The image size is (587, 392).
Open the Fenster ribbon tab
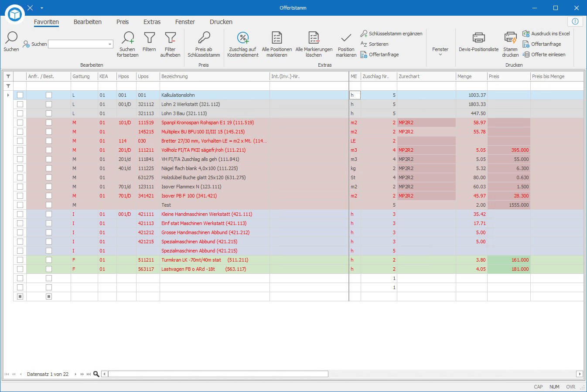185,22
